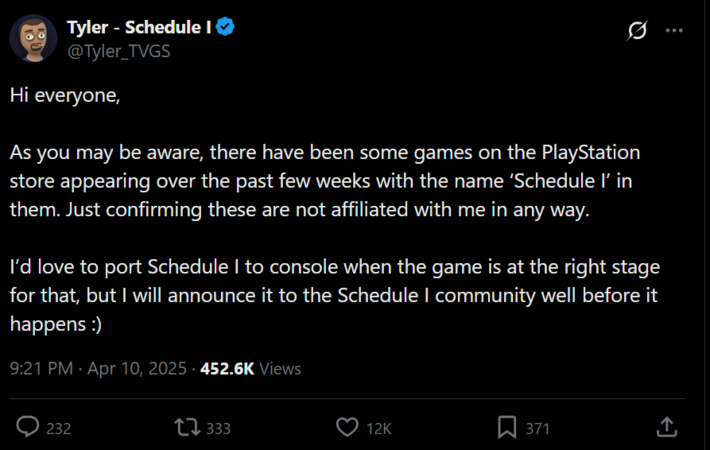710x450 pixels.
Task: Click the Apr 10, 2025 date
Action: (138, 369)
